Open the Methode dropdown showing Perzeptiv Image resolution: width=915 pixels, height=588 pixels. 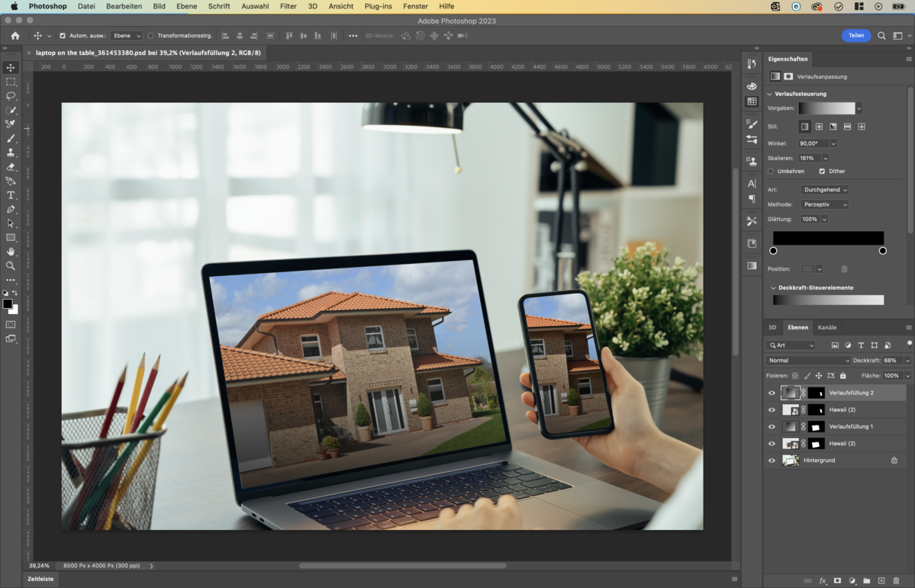[x=824, y=204]
